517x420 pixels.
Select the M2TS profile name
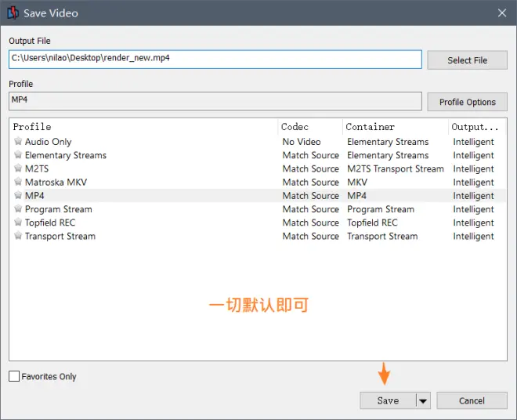pyautogui.click(x=37, y=168)
